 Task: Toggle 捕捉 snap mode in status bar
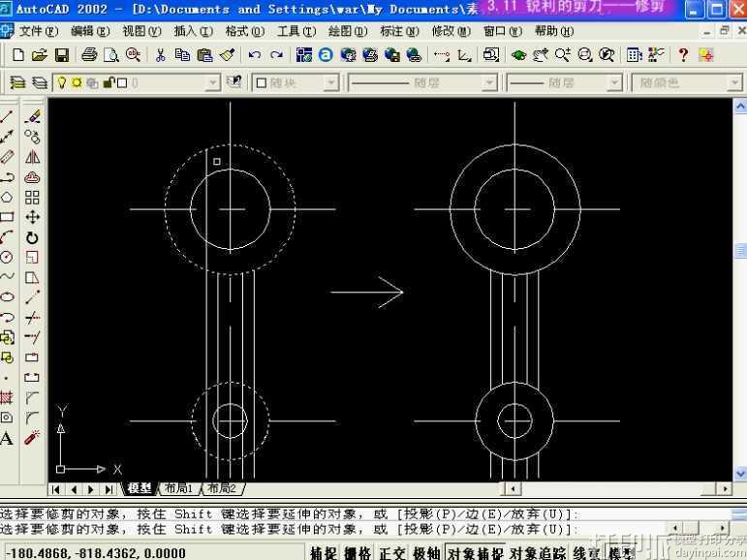(x=324, y=553)
